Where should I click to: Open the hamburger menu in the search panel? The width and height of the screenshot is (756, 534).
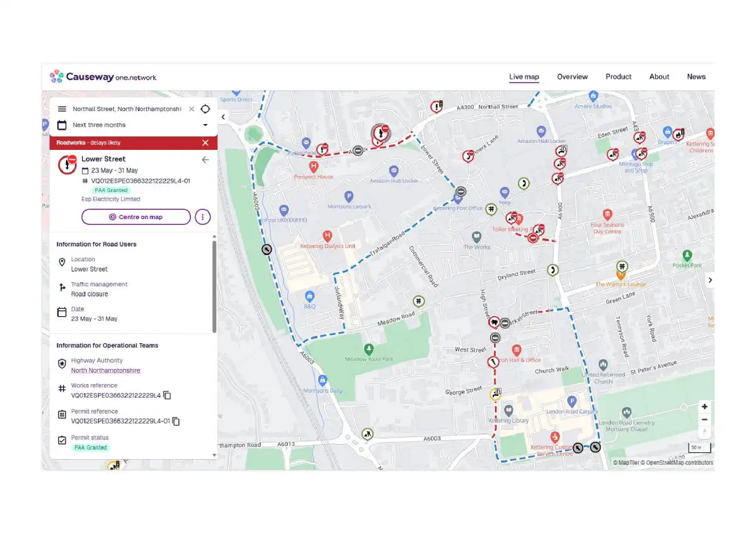coord(62,108)
